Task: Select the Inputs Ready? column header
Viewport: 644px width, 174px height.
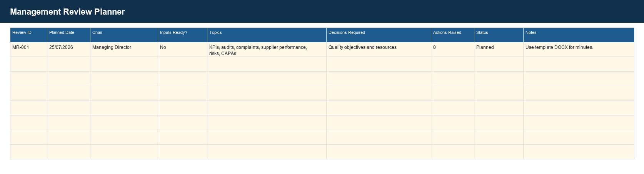Action: [x=182, y=35]
